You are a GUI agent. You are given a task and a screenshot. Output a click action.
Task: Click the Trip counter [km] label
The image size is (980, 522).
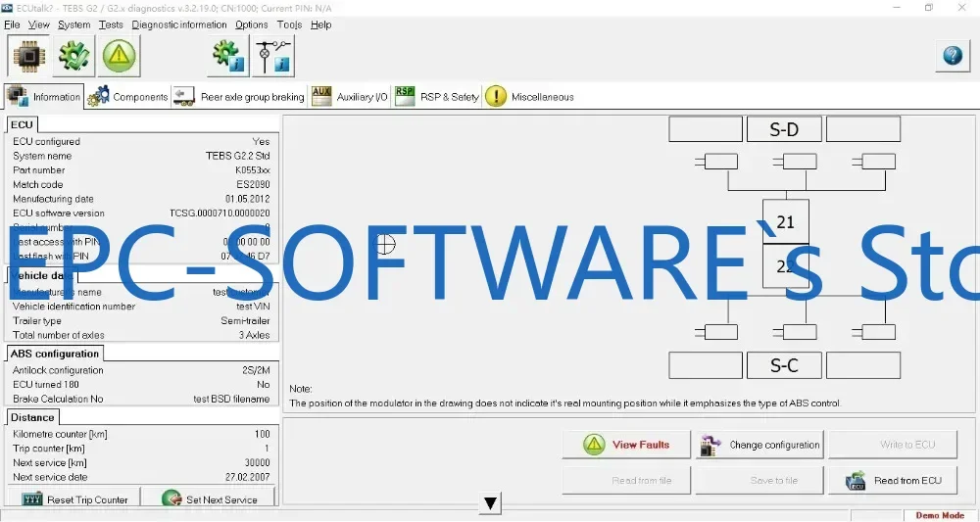pos(49,449)
